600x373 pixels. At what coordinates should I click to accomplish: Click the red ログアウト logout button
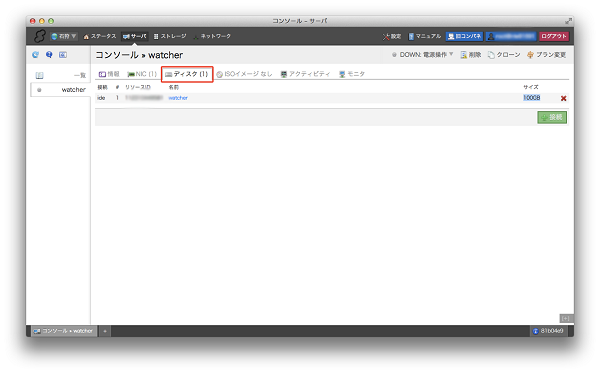pos(554,36)
